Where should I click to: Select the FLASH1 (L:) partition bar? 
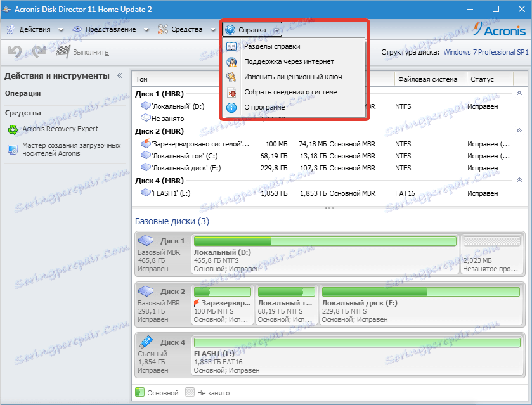(357, 343)
